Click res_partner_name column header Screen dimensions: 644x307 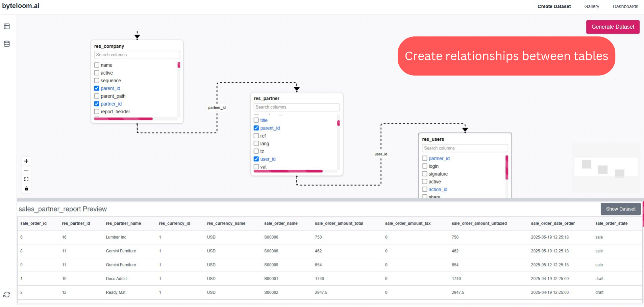[x=123, y=224]
